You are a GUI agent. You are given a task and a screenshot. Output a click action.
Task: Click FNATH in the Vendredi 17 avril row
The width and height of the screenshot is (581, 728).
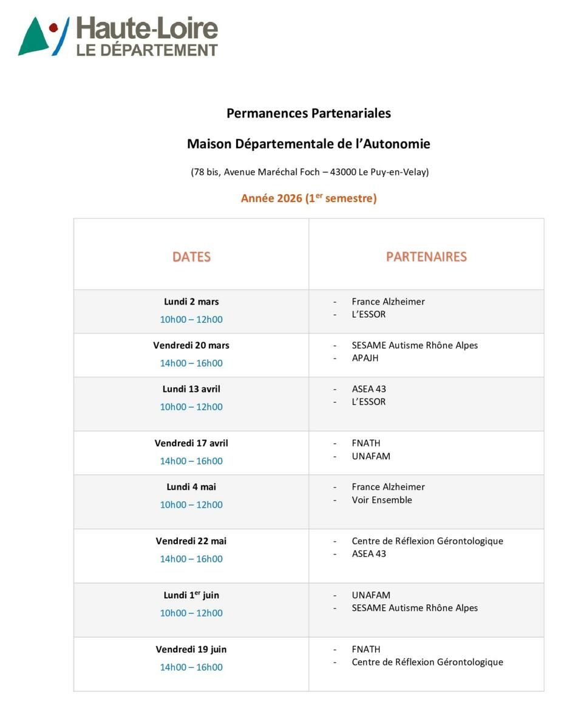(365, 443)
